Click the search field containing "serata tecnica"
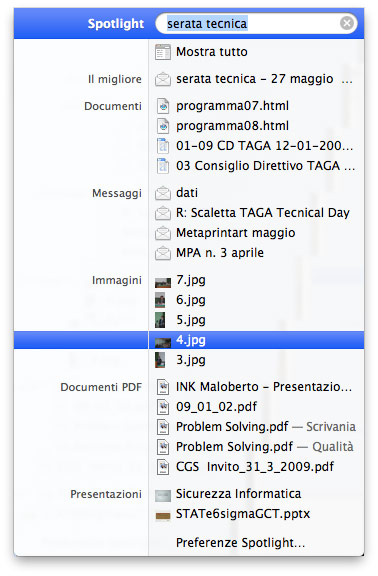 256,24
